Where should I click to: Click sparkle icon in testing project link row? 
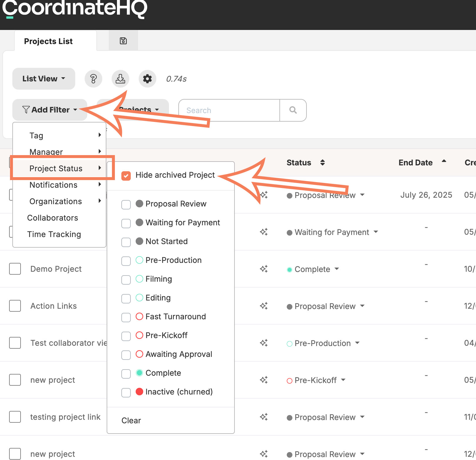coord(264,417)
